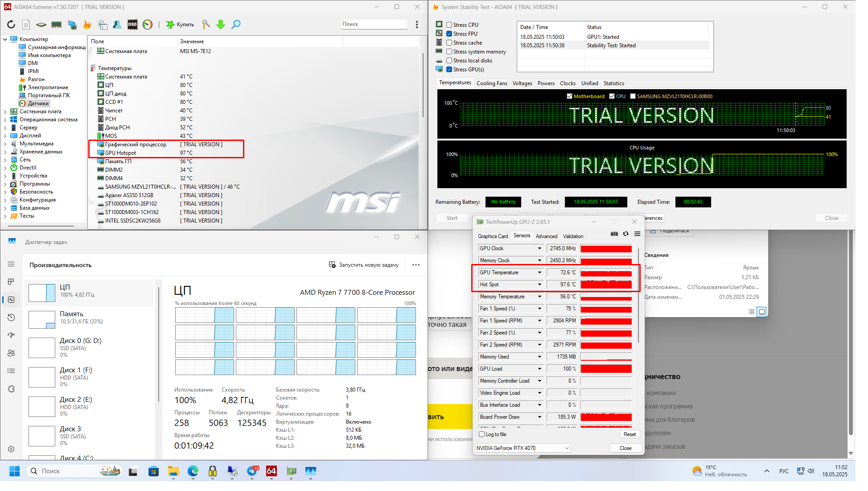Open the GPU Temperature sensor dropdown

click(539, 272)
